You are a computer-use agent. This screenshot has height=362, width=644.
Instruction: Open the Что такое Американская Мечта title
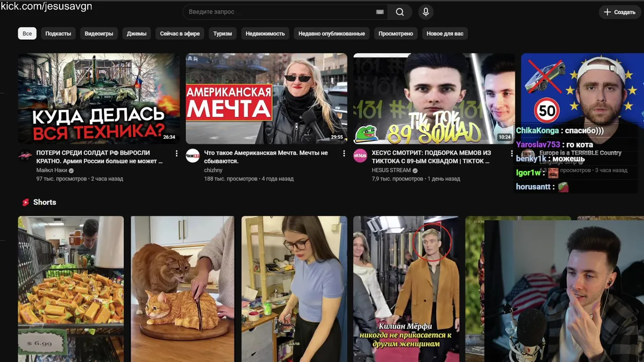pyautogui.click(x=266, y=157)
